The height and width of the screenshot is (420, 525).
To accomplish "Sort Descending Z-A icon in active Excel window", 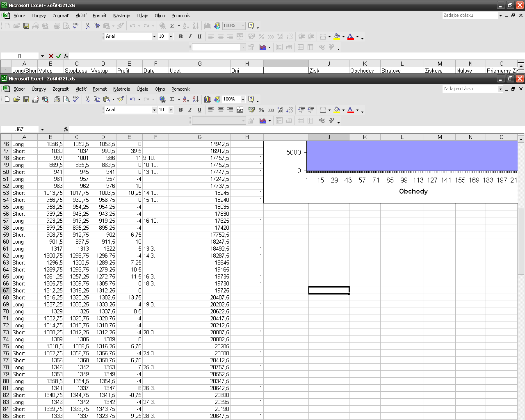I will pyautogui.click(x=195, y=99).
